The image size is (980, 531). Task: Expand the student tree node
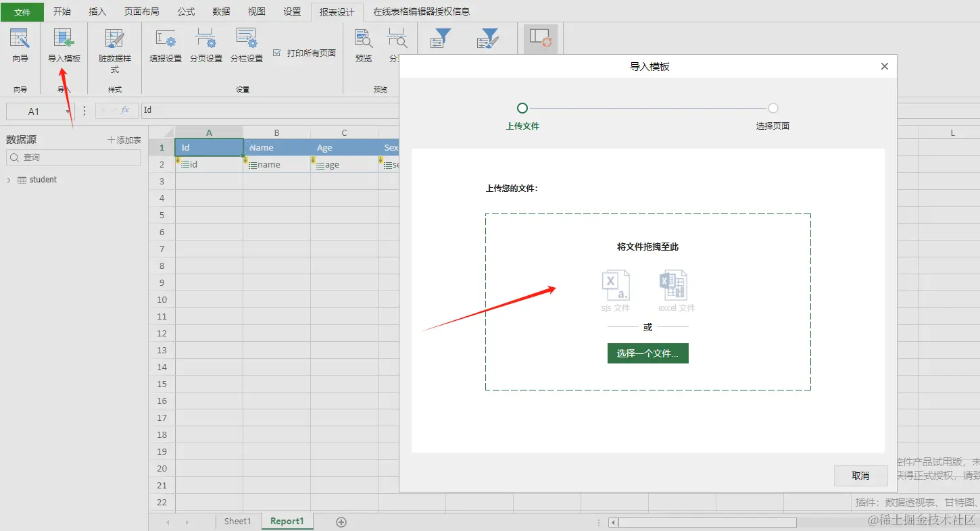coord(9,180)
